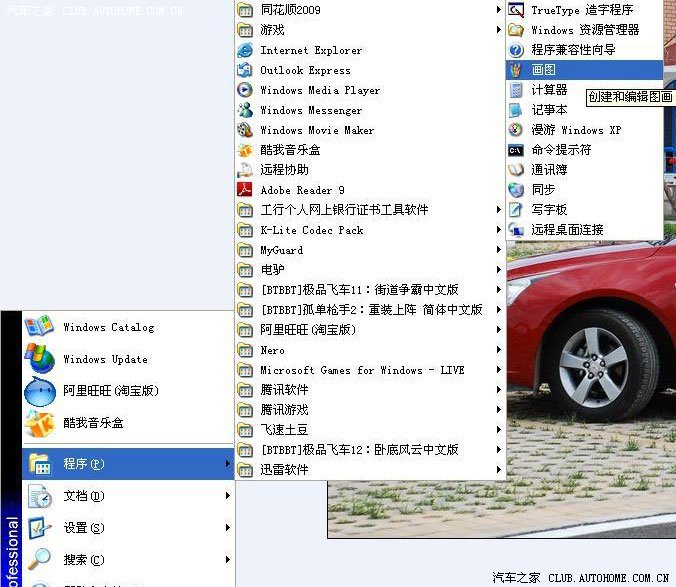Expand the Nero submenu arrow
Image resolution: width=676 pixels, height=587 pixels.
click(498, 350)
